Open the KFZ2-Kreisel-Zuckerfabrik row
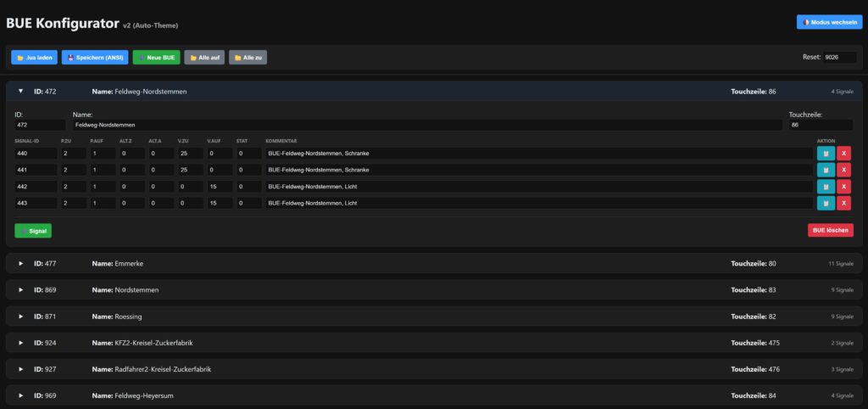 (21, 343)
